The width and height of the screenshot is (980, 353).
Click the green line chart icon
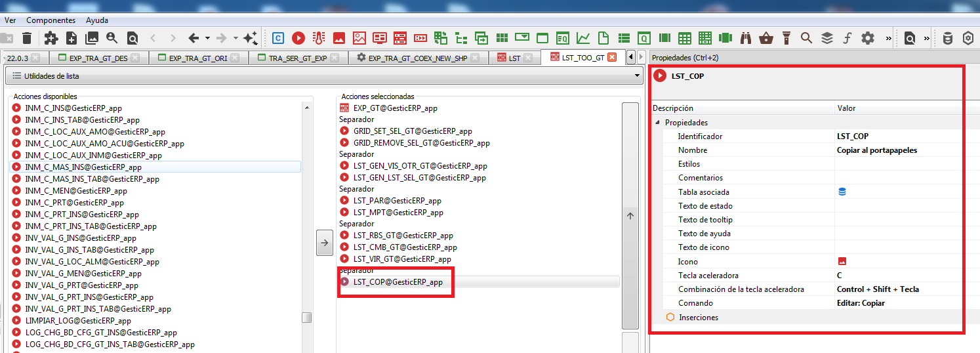click(583, 38)
